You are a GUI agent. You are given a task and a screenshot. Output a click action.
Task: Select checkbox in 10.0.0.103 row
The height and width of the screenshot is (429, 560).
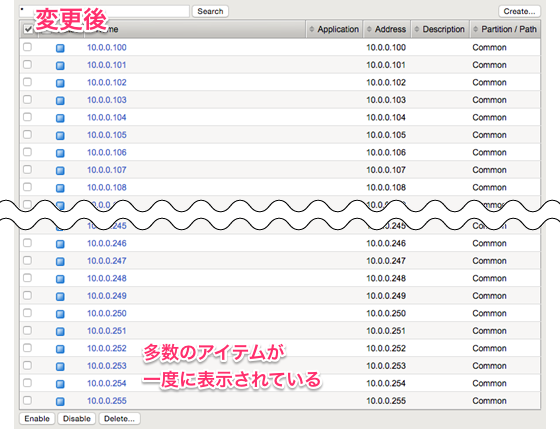click(x=28, y=99)
